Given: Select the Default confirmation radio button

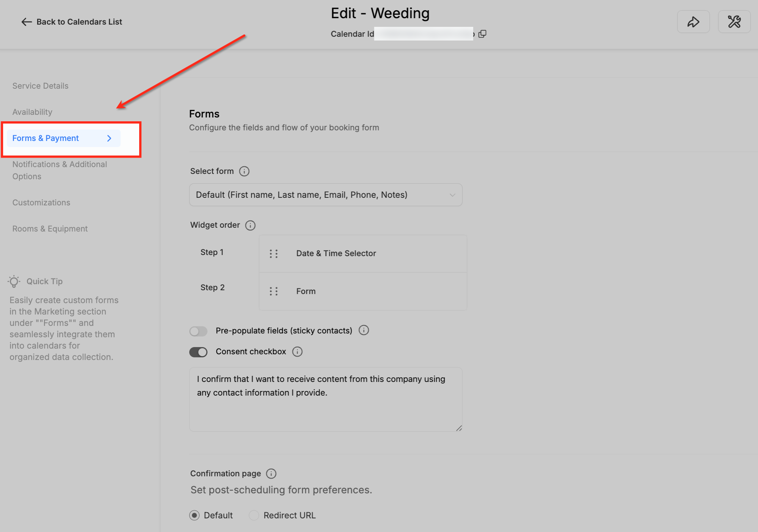Looking at the screenshot, I should [x=195, y=515].
